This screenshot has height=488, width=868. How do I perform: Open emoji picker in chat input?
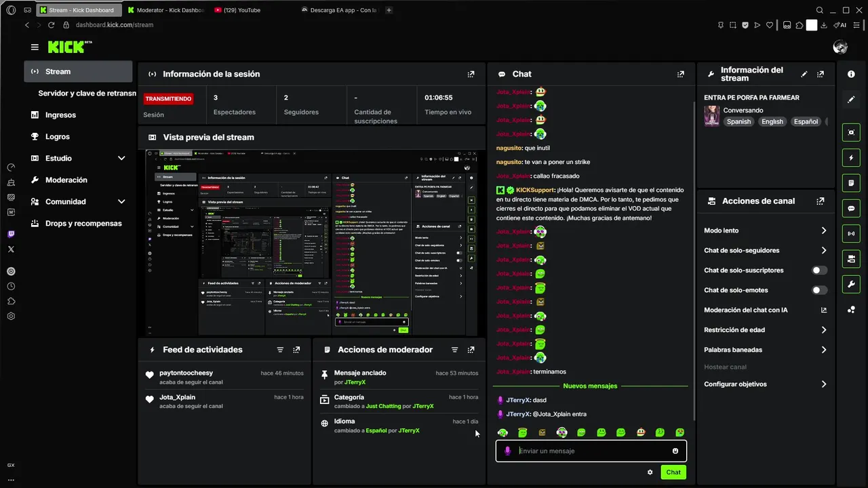pos(675,451)
